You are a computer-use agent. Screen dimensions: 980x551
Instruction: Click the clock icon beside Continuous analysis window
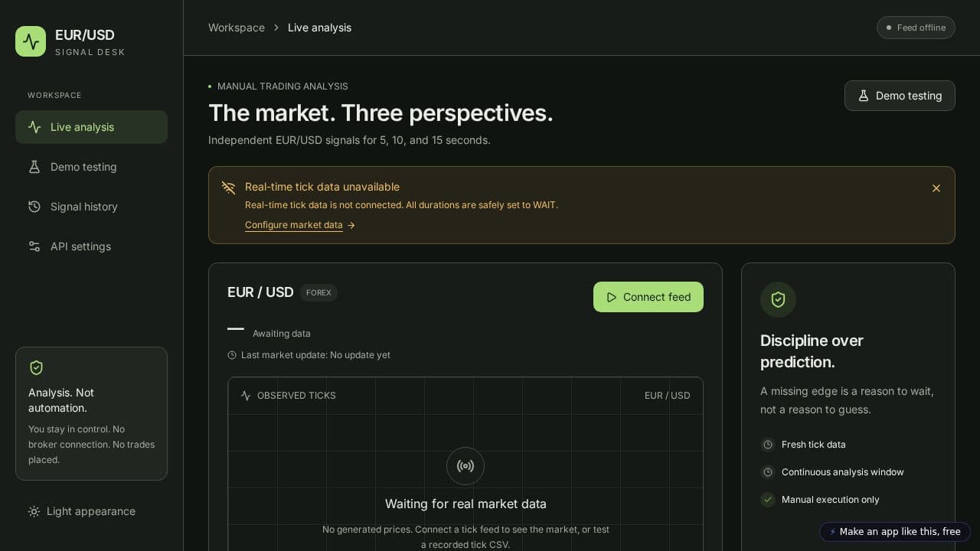(x=768, y=472)
